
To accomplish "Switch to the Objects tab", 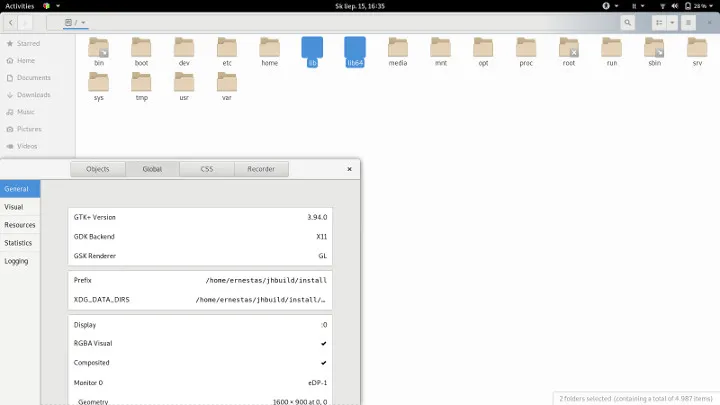I will [x=98, y=169].
